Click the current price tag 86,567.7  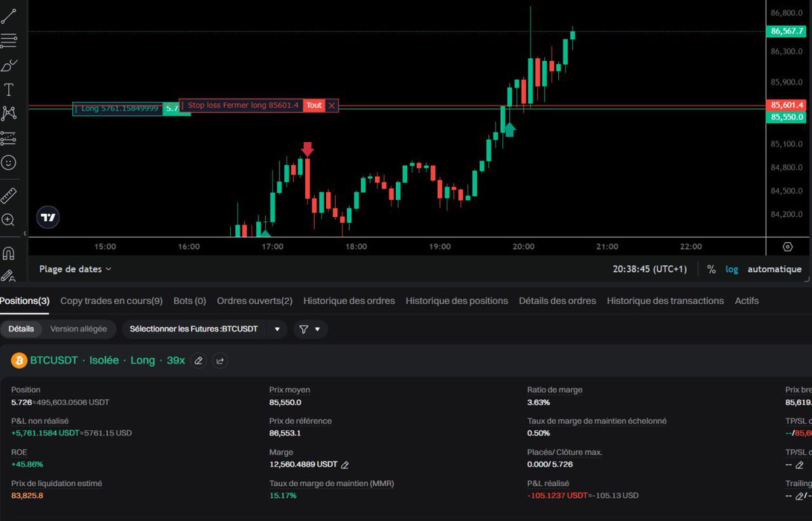[787, 31]
